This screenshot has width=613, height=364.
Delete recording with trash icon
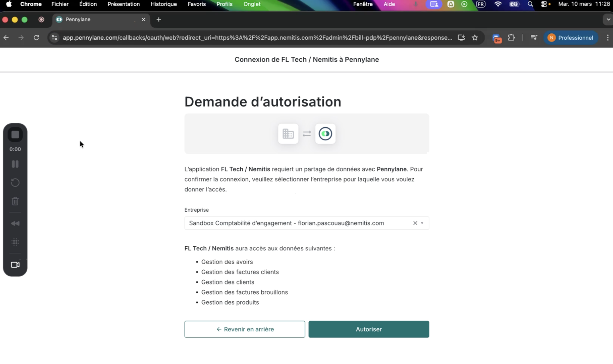point(15,201)
